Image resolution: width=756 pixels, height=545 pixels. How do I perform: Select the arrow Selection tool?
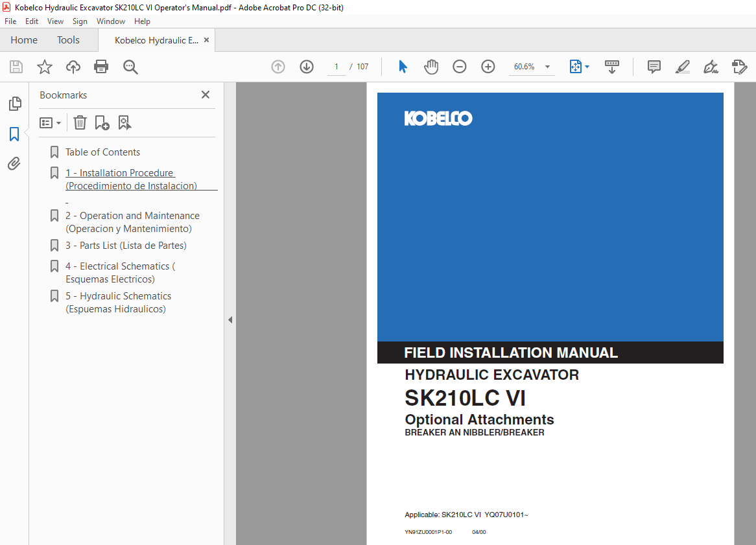(403, 67)
